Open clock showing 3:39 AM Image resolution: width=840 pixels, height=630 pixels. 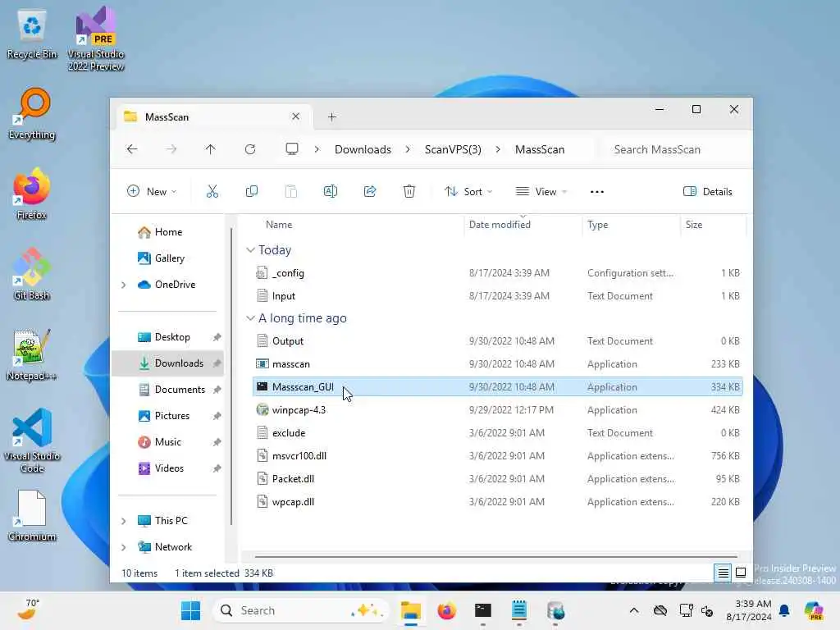point(748,610)
